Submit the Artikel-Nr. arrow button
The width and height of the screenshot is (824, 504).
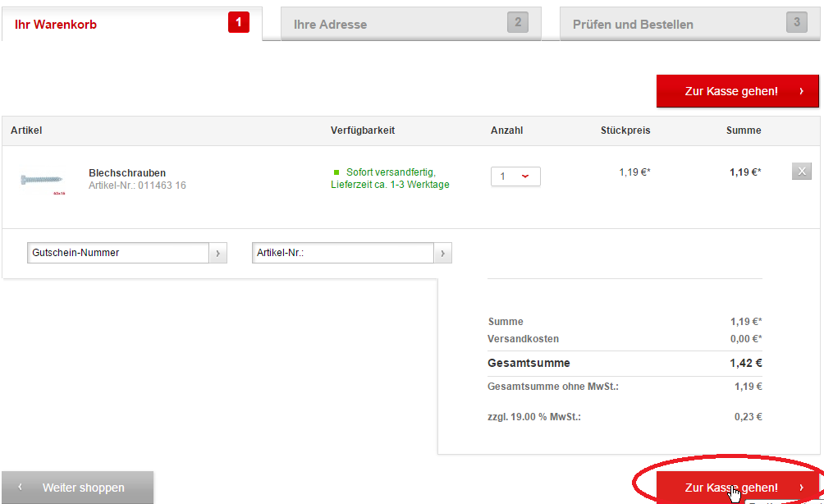pos(442,253)
